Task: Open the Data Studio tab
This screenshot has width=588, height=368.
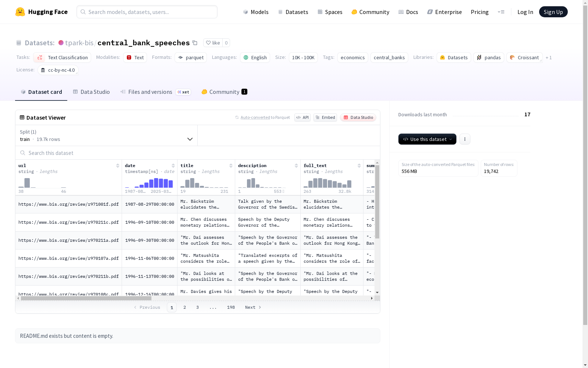Action: tap(91, 92)
